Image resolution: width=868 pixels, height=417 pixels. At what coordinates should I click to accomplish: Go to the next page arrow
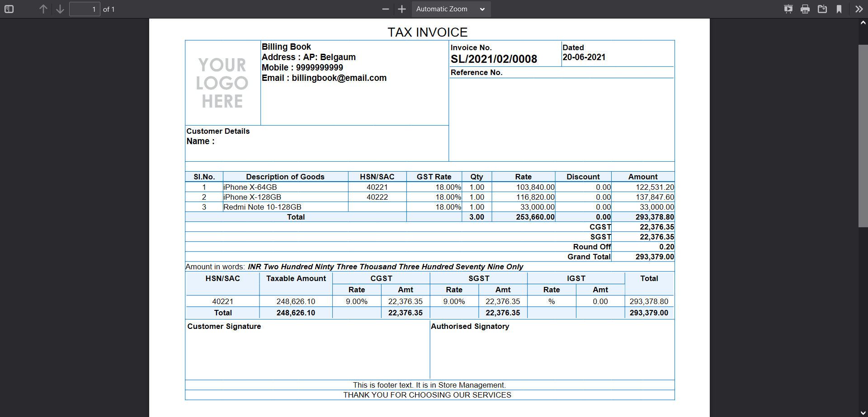[x=60, y=9]
